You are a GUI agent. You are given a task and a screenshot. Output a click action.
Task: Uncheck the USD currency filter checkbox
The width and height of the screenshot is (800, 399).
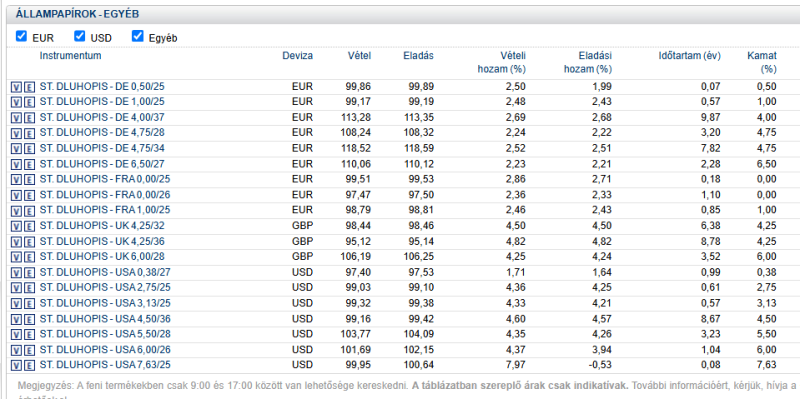[x=79, y=36]
